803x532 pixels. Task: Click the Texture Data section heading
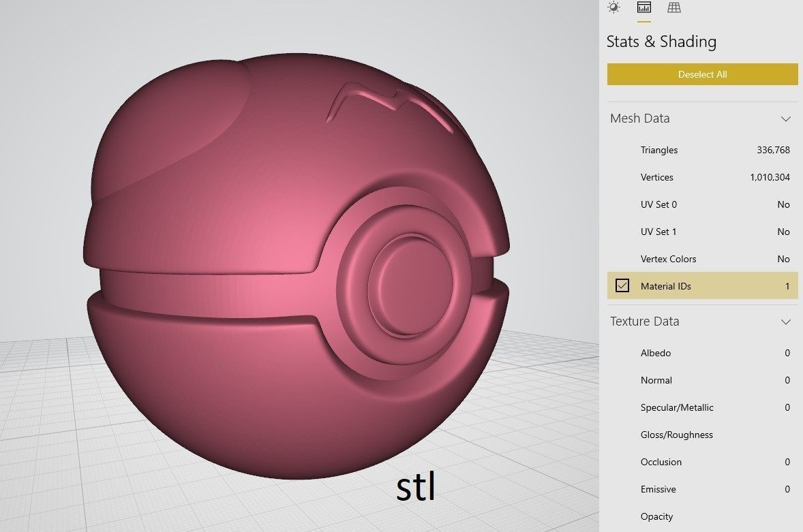pyautogui.click(x=644, y=322)
